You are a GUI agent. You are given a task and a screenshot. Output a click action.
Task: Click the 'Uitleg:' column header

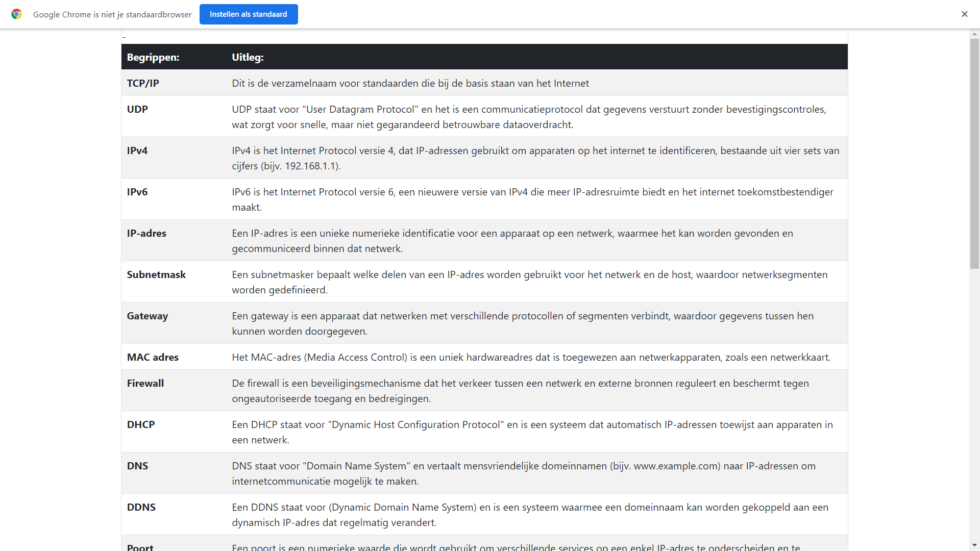tap(248, 57)
